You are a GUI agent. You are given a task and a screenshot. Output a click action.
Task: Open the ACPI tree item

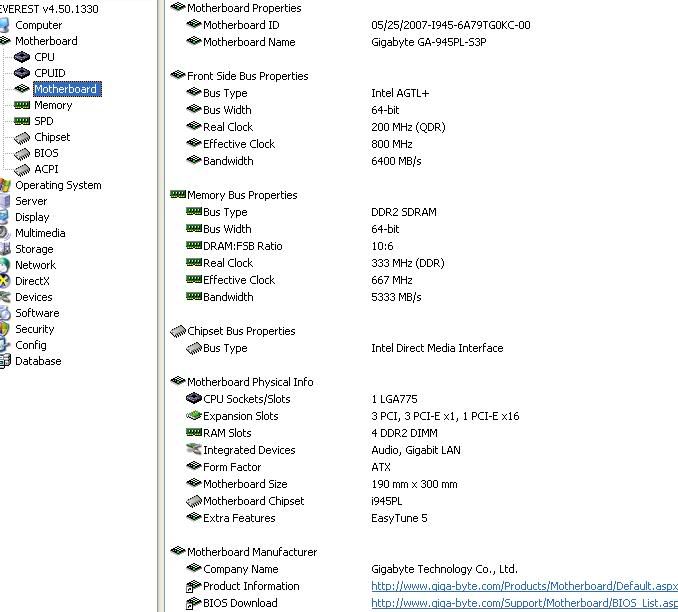[46, 169]
